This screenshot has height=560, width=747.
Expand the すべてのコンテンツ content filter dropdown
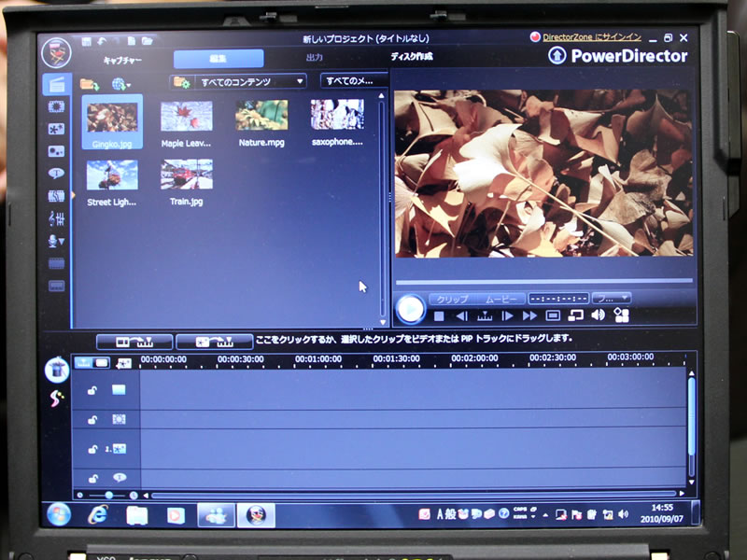coord(239,82)
